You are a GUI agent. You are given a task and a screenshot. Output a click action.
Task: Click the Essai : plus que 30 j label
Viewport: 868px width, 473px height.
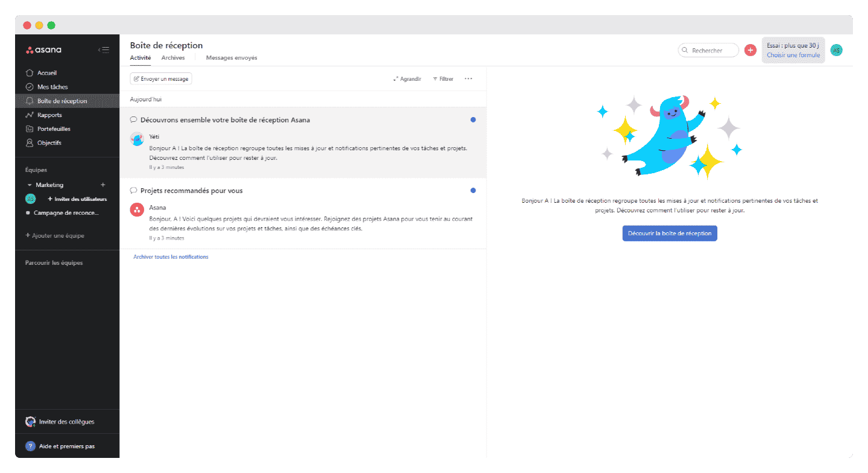793,45
